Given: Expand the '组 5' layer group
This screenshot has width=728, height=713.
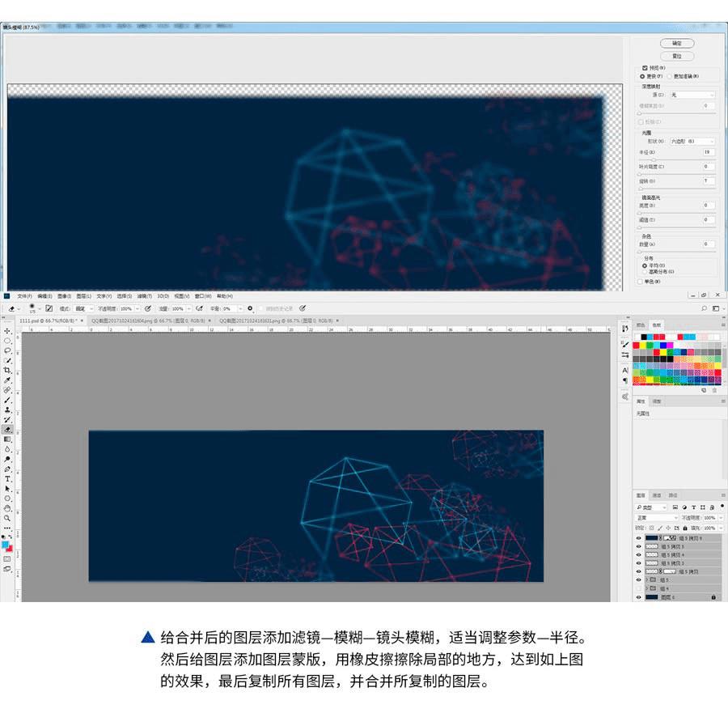Looking at the screenshot, I should (x=647, y=579).
